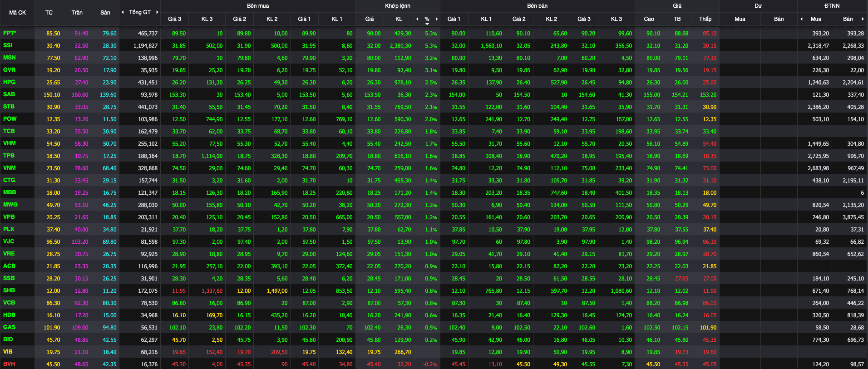Screen dimensions: 868x369
Task: Open the STB stock symbol
Action: click(9, 107)
